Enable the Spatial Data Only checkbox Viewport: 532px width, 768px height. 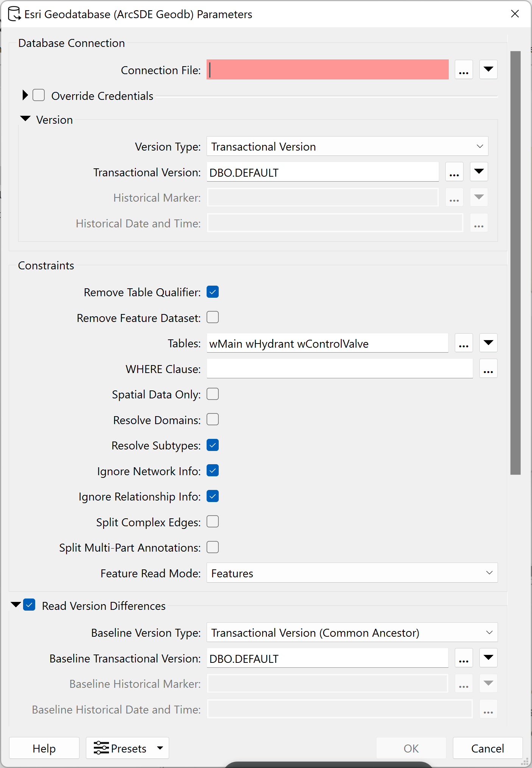click(213, 394)
